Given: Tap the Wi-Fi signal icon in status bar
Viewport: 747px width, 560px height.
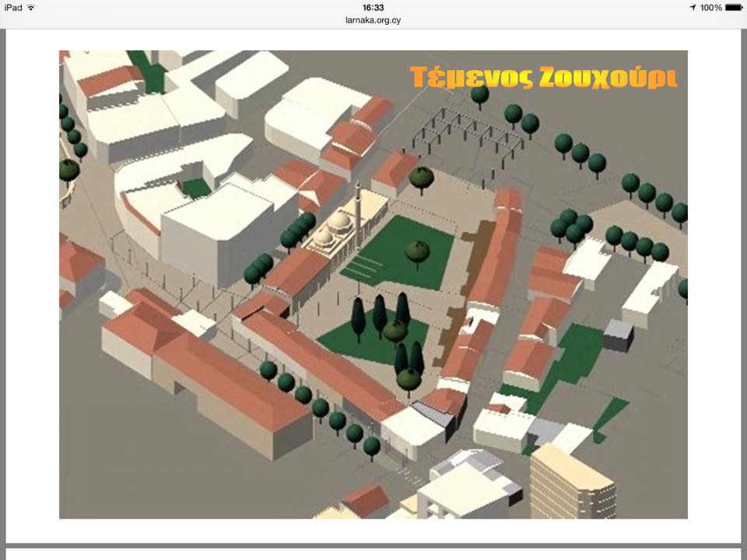Looking at the screenshot, I should (x=30, y=7).
